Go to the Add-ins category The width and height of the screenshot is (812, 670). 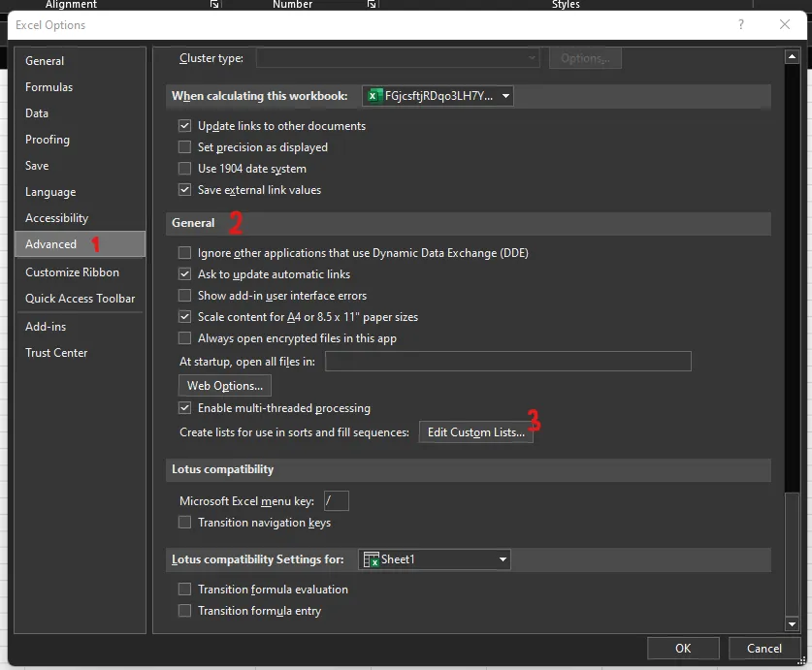(81, 326)
